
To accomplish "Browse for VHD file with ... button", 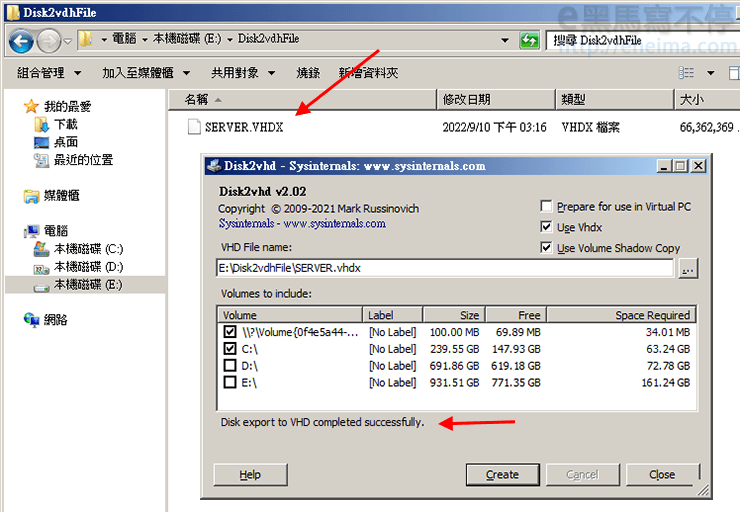I will coord(688,269).
